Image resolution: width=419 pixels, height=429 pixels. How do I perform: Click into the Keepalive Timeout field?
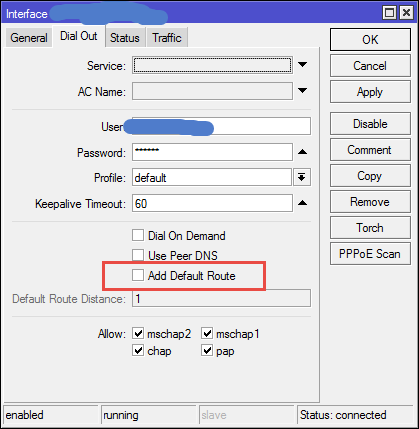[212, 203]
